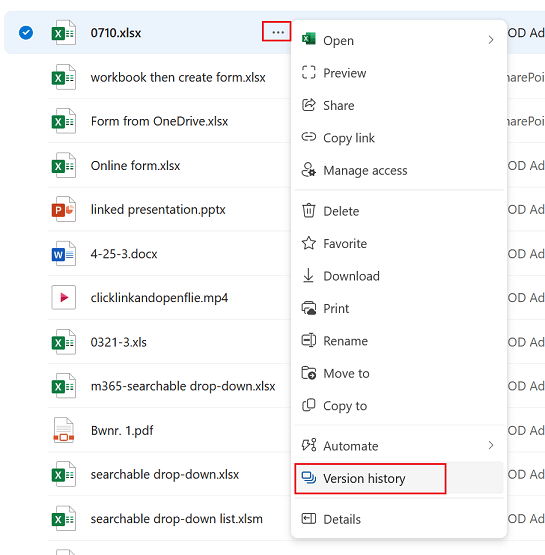
Task: Choose Delete from the context menu
Action: 399,211
